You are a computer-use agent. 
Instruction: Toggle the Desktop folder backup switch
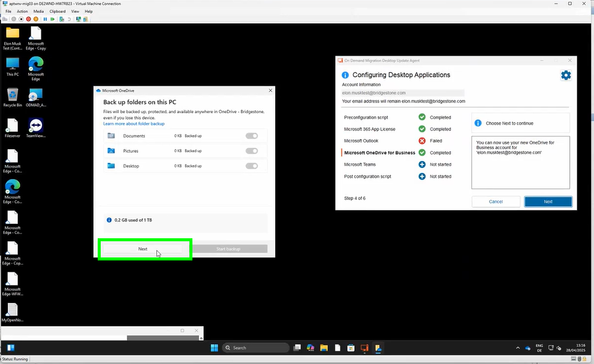(x=252, y=166)
